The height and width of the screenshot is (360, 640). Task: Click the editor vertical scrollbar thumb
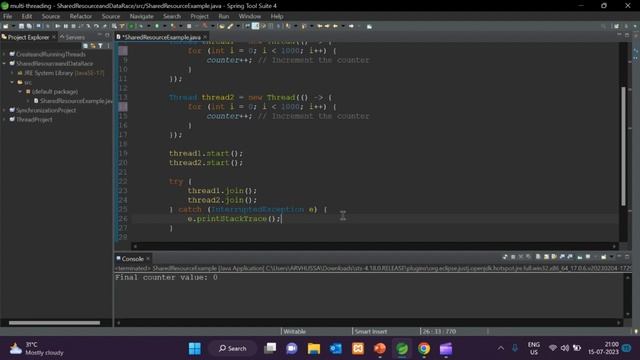tap(623, 146)
